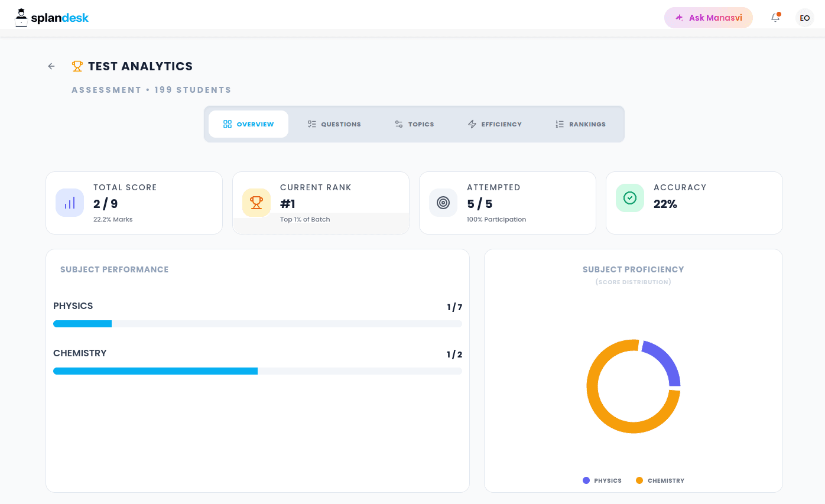Click the EO profile avatar
Image resolution: width=825 pixels, height=504 pixels.
[804, 18]
